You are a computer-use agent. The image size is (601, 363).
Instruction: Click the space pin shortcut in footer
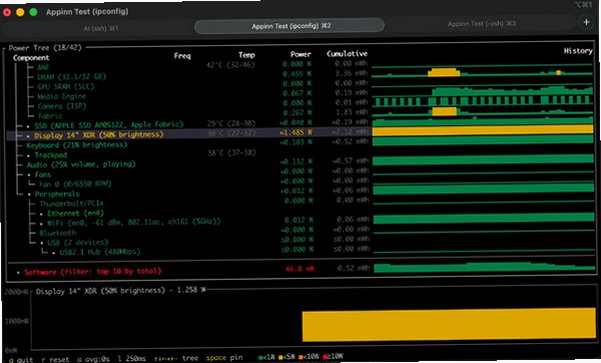tap(224, 358)
